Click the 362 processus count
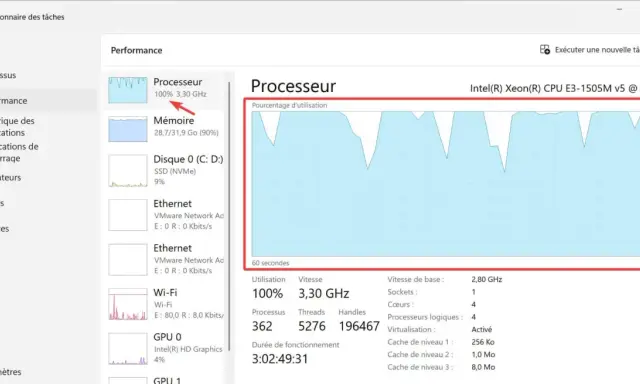Viewport: 640px width, 384px height. 262,326
